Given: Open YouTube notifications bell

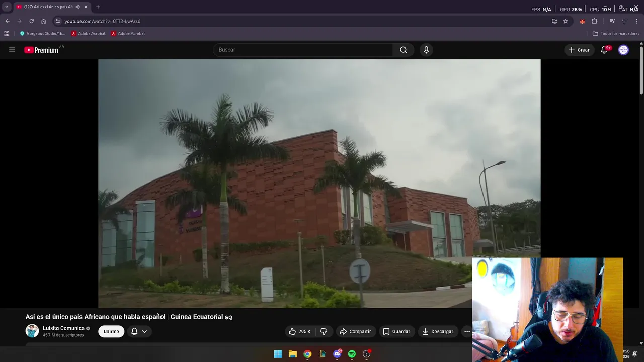Looking at the screenshot, I should pos(604,50).
